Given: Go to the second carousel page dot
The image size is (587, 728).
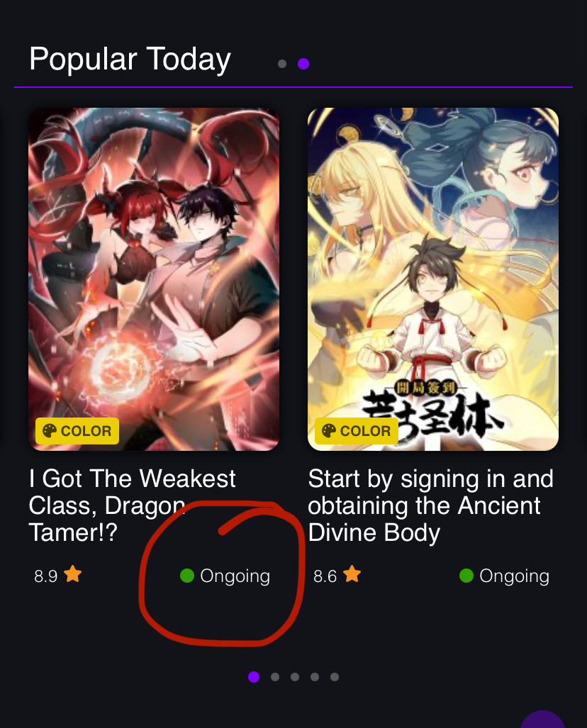Looking at the screenshot, I should point(275,677).
